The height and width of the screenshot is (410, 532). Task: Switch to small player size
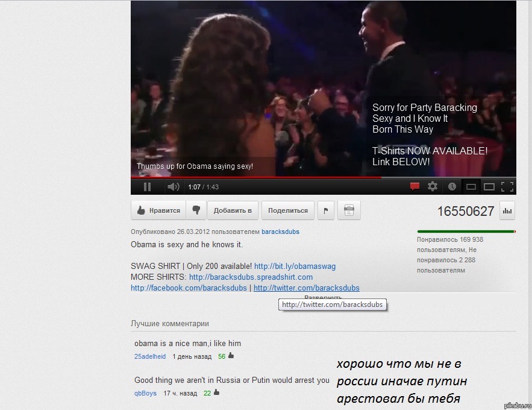tap(471, 187)
